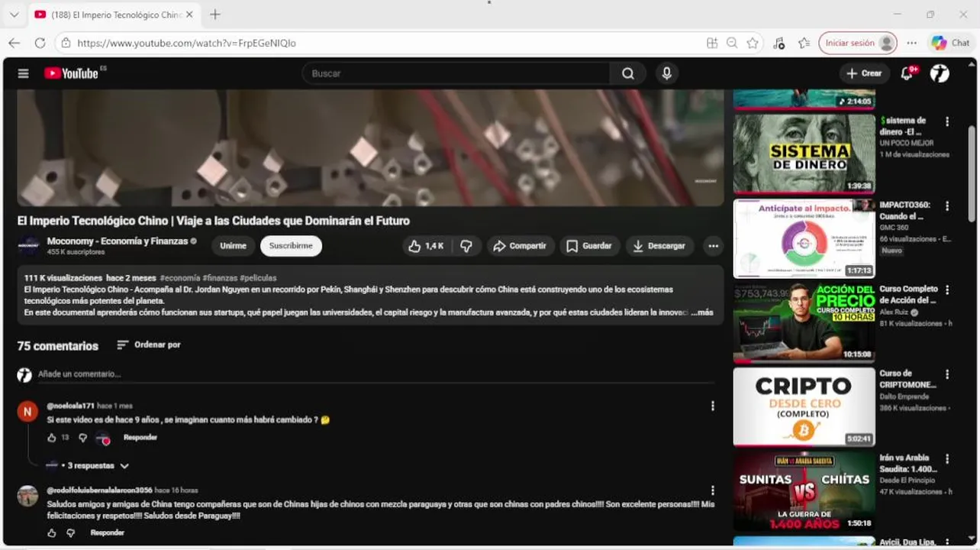Open browser settings and more ellipsis
The height and width of the screenshot is (550, 980).
pyautogui.click(x=911, y=43)
